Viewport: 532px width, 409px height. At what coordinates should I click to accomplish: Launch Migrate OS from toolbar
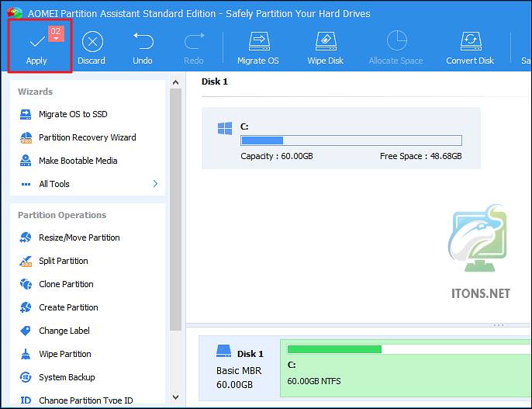pyautogui.click(x=258, y=48)
